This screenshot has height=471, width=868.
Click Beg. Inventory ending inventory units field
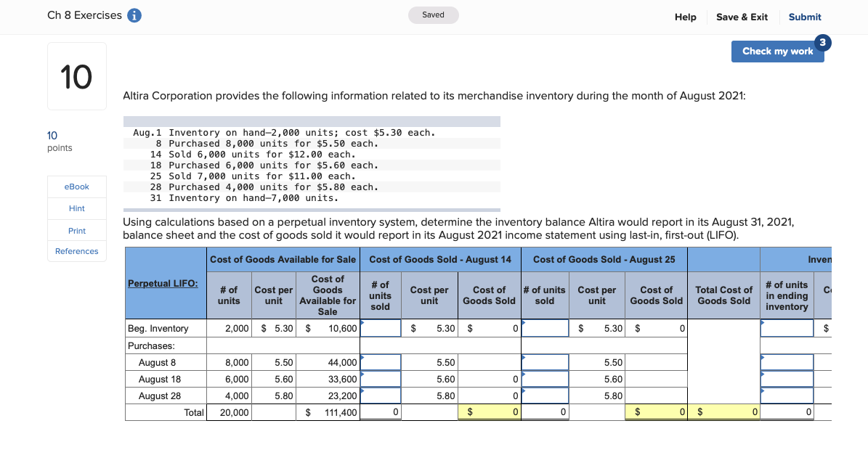(787, 328)
